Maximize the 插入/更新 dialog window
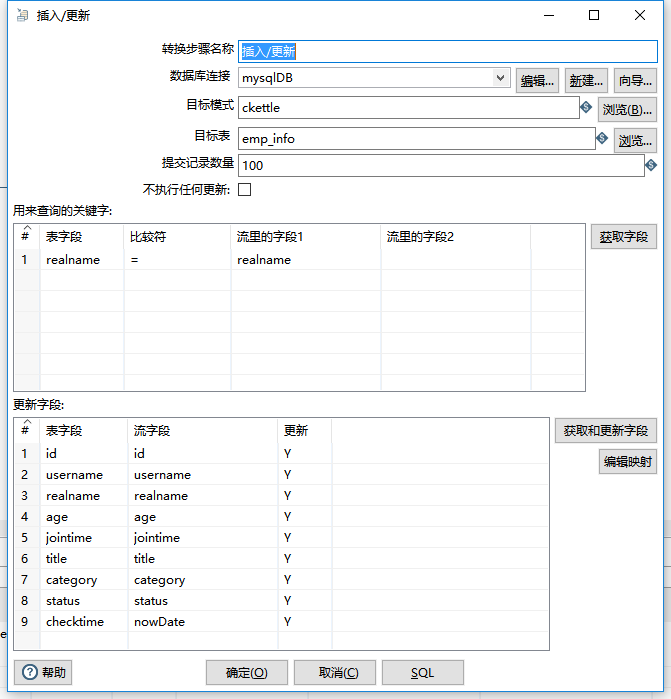The height and width of the screenshot is (699, 671). point(594,15)
